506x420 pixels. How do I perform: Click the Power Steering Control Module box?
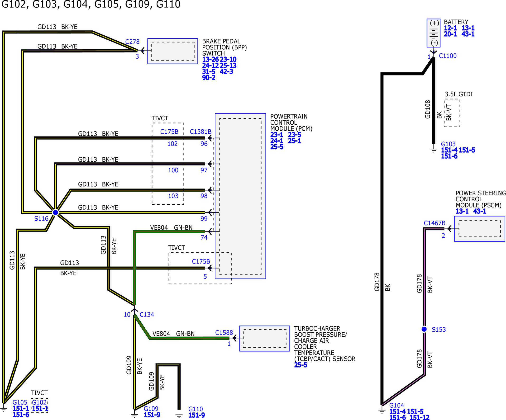(479, 229)
